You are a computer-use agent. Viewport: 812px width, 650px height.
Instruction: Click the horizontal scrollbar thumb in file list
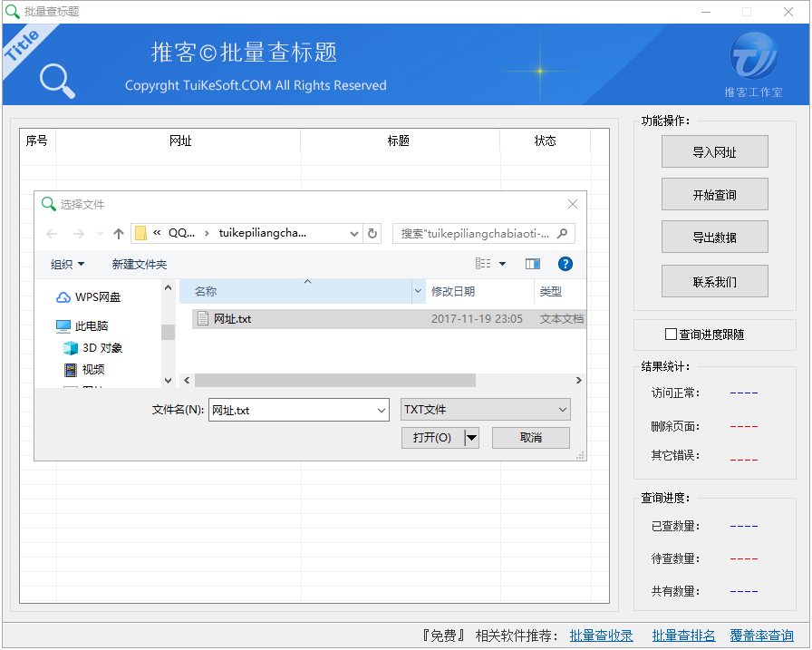335,381
